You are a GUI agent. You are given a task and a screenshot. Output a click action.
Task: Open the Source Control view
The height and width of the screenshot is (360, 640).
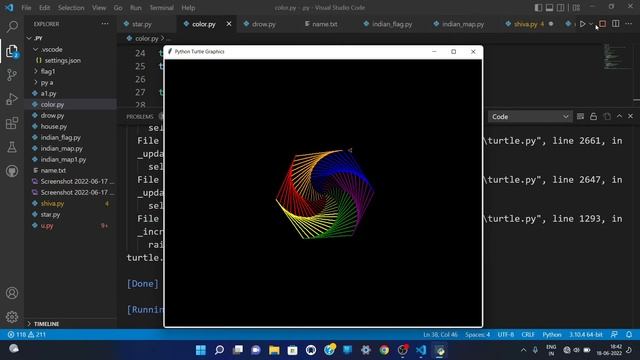click(12, 75)
